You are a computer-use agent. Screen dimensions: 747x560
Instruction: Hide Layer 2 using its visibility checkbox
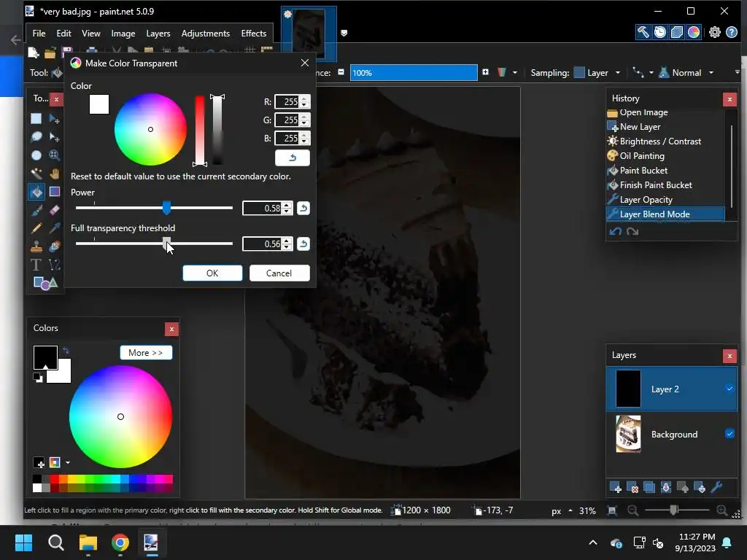click(x=729, y=389)
